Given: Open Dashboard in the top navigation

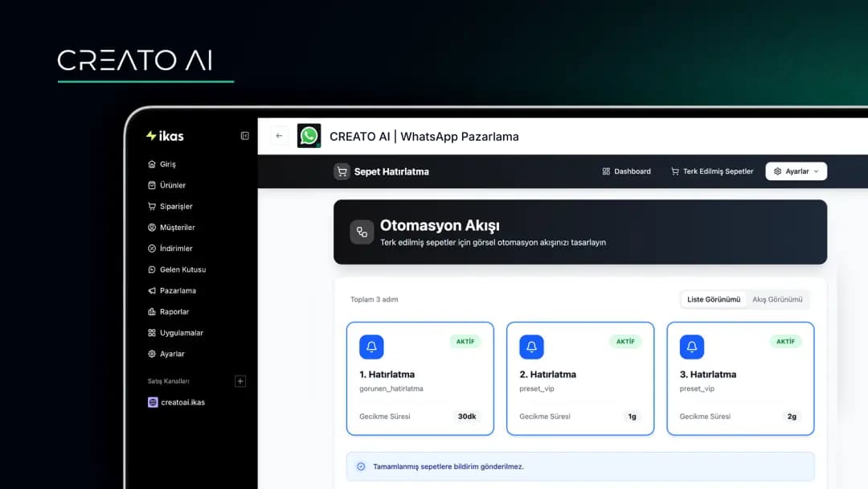Looking at the screenshot, I should [626, 171].
